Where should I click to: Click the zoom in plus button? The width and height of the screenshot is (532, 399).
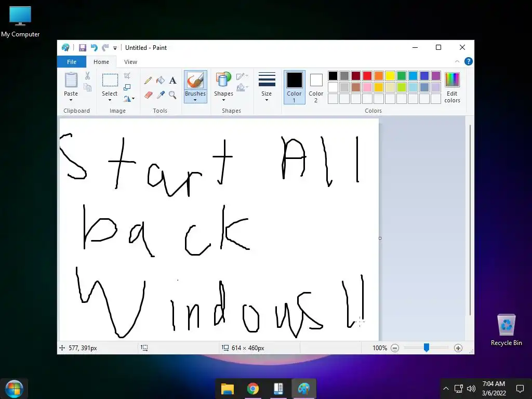[x=458, y=348]
